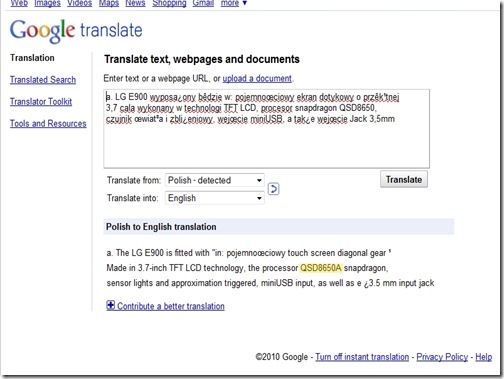The width and height of the screenshot is (504, 379).
Task: Open the Translated Search link
Action: (43, 80)
